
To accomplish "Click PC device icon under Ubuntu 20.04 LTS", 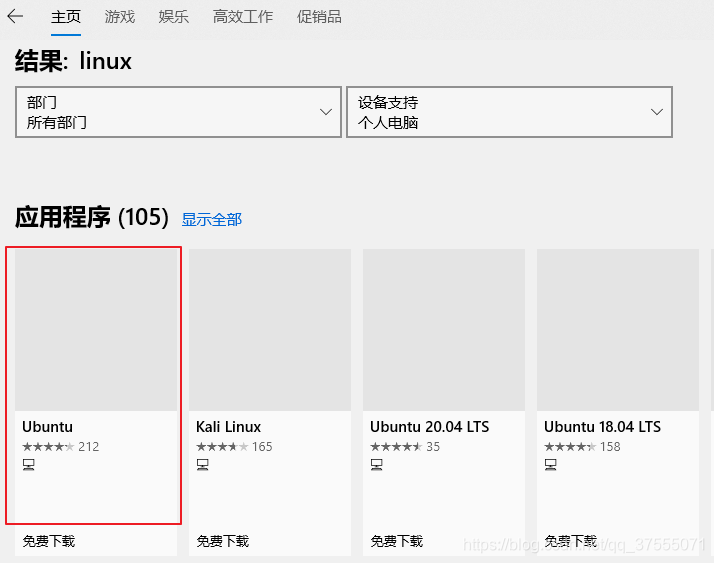I will click(377, 465).
